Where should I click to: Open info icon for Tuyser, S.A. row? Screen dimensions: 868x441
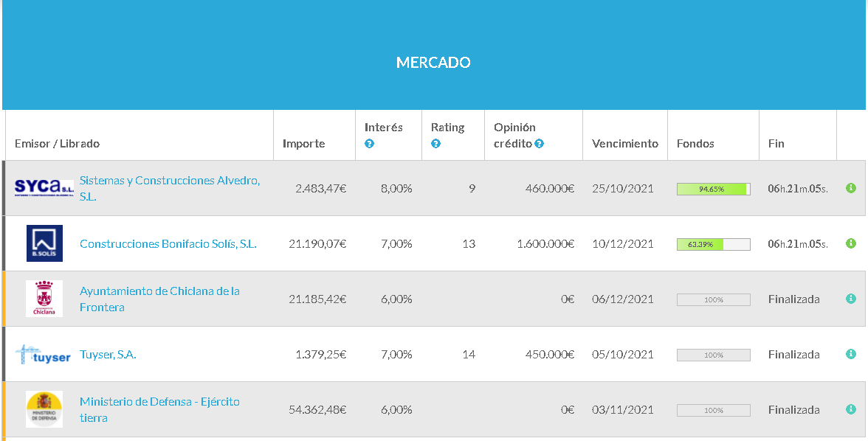click(x=851, y=354)
